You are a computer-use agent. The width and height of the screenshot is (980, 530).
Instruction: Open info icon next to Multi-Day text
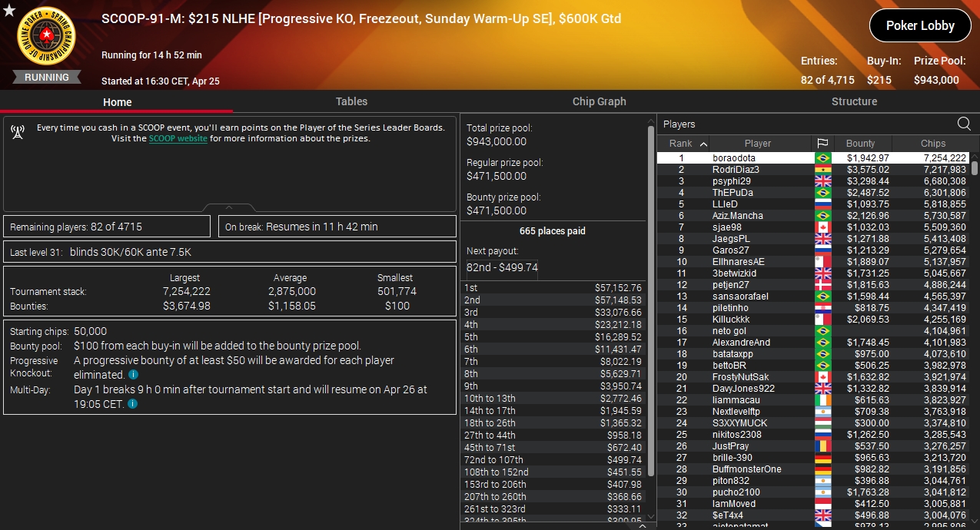(132, 404)
